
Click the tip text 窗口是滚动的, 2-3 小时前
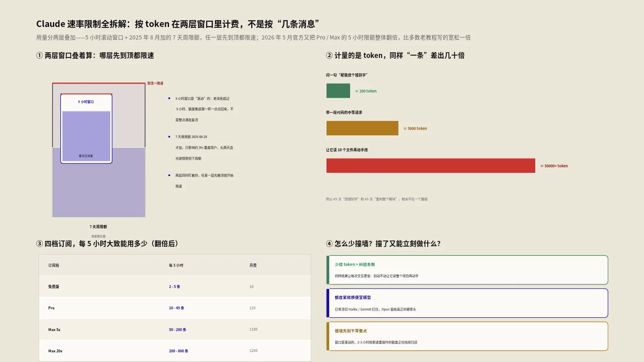tap(376, 342)
